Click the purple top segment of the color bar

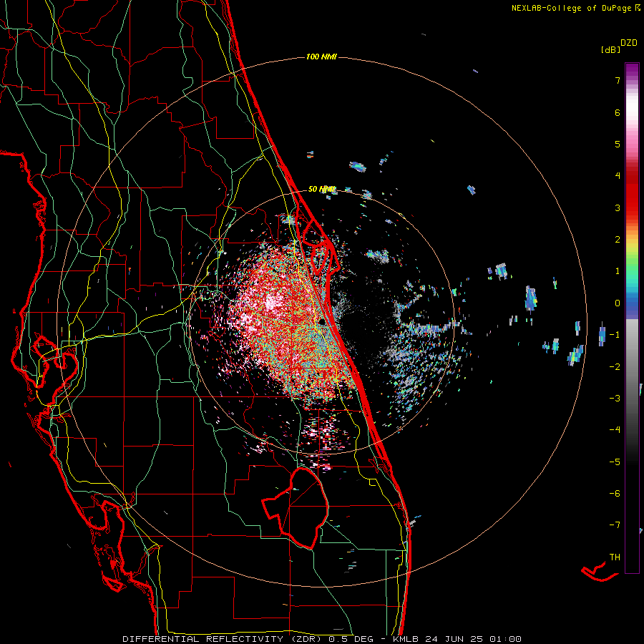632,71
